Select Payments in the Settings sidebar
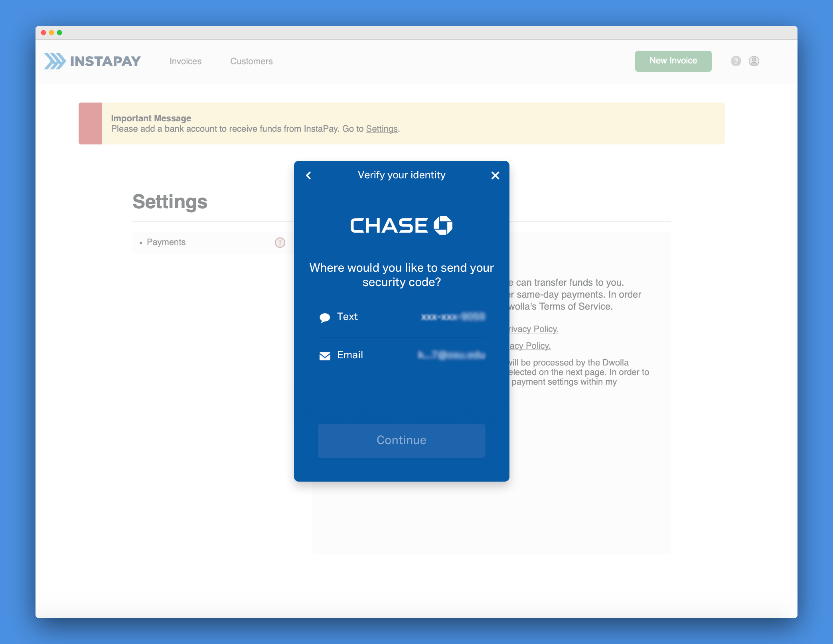 click(213, 242)
